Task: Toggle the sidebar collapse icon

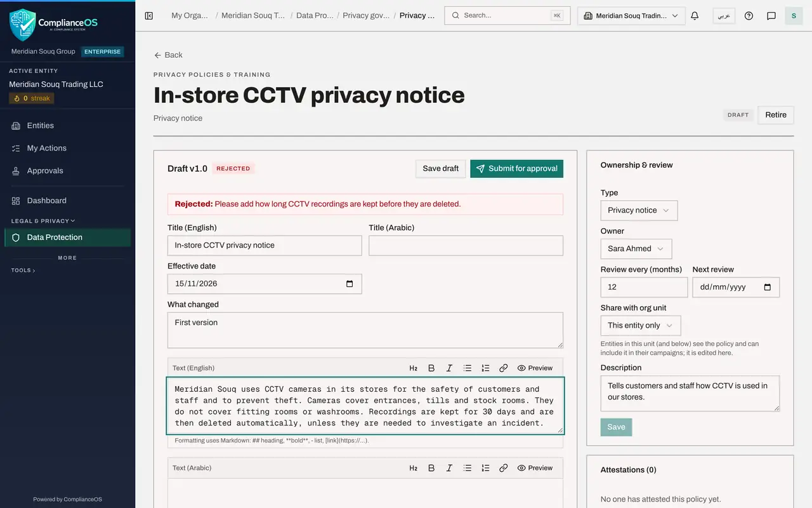Action: 149,16
